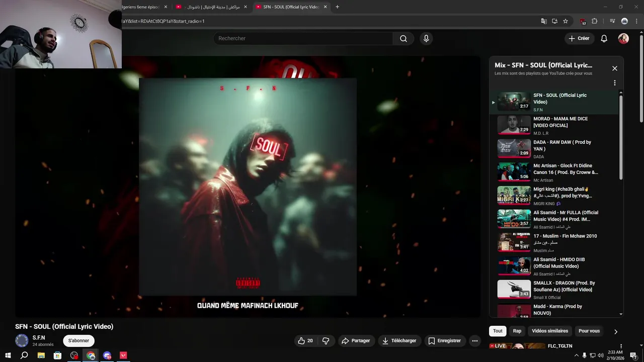Open the S.F.N channel name link
The width and height of the screenshot is (644, 362).
(x=39, y=338)
